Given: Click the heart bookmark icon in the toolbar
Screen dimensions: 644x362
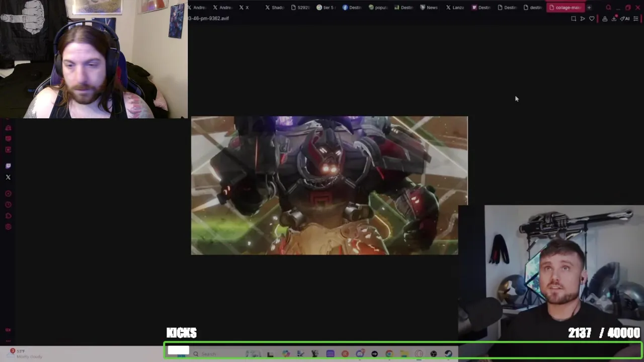Looking at the screenshot, I should click(592, 19).
